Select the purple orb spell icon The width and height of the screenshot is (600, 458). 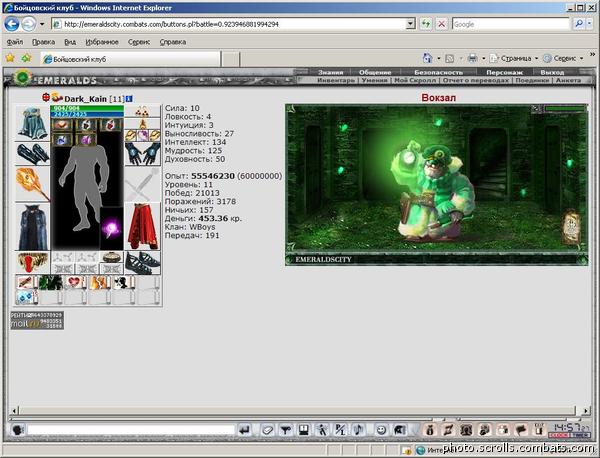(112, 228)
